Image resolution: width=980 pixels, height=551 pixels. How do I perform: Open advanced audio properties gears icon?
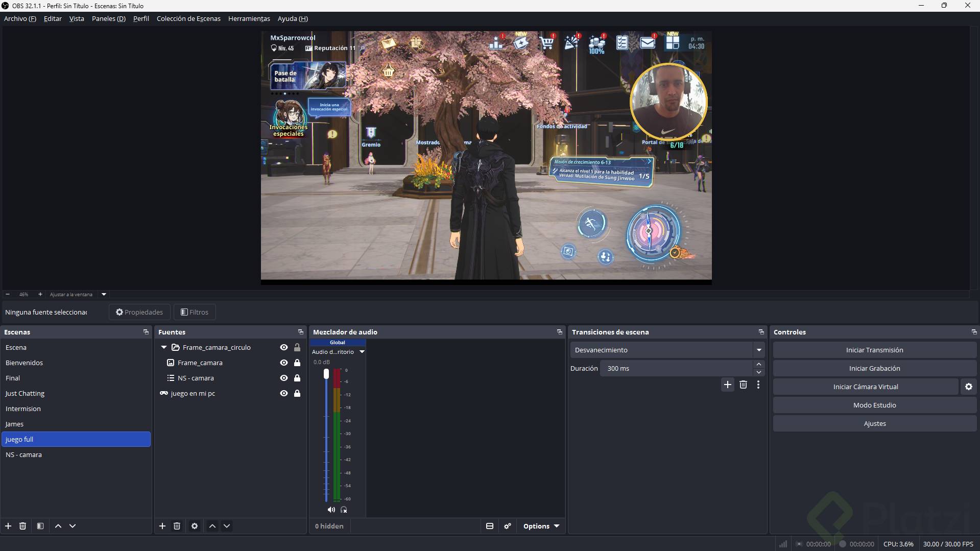point(507,526)
